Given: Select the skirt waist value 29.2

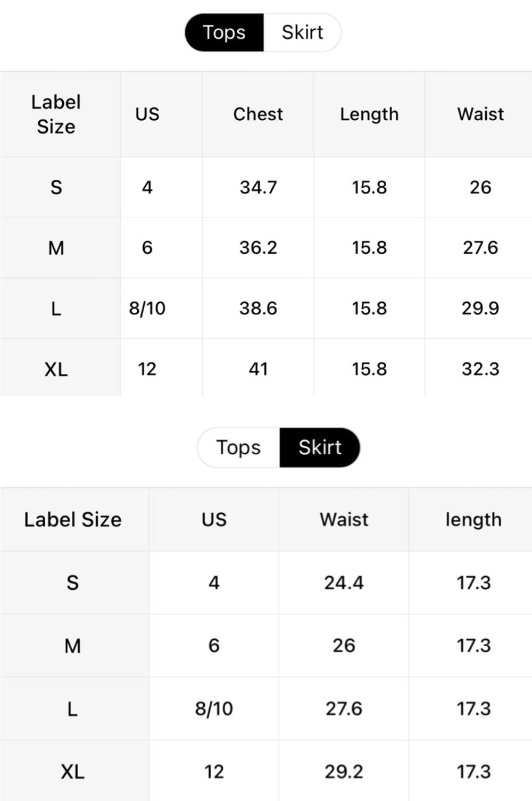Looking at the screenshot, I should pos(344,772).
